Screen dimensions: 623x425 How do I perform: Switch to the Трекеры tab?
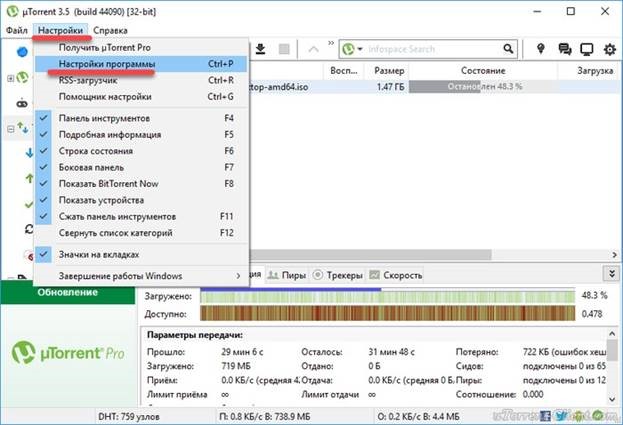tap(338, 275)
